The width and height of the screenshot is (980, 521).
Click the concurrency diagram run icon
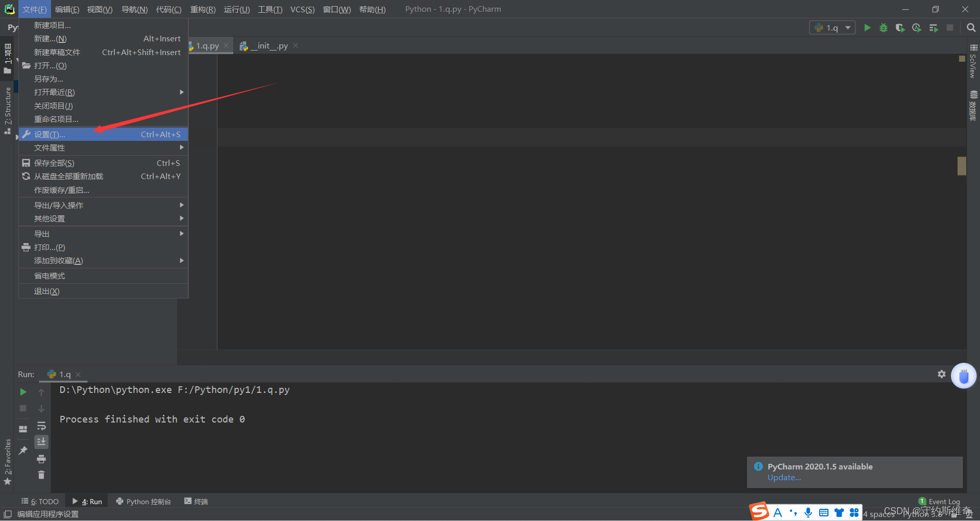pos(934,28)
